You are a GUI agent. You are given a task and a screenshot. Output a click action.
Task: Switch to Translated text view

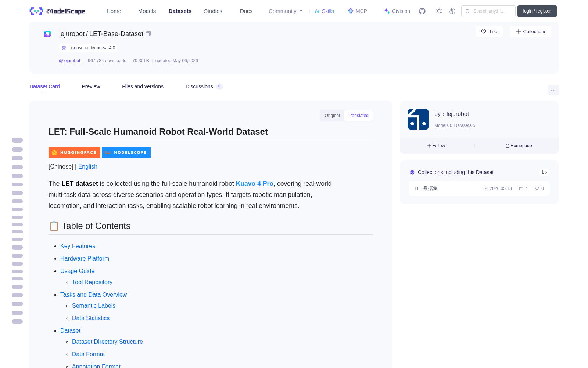[358, 116]
